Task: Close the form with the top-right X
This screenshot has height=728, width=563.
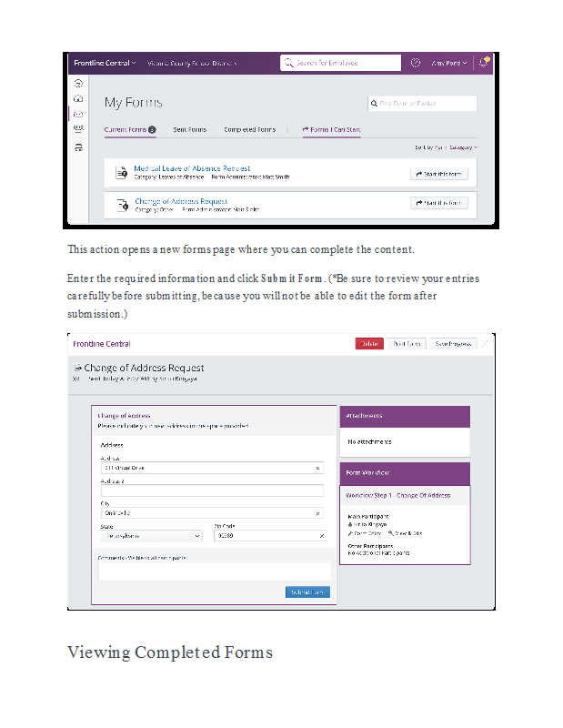Action: (485, 344)
